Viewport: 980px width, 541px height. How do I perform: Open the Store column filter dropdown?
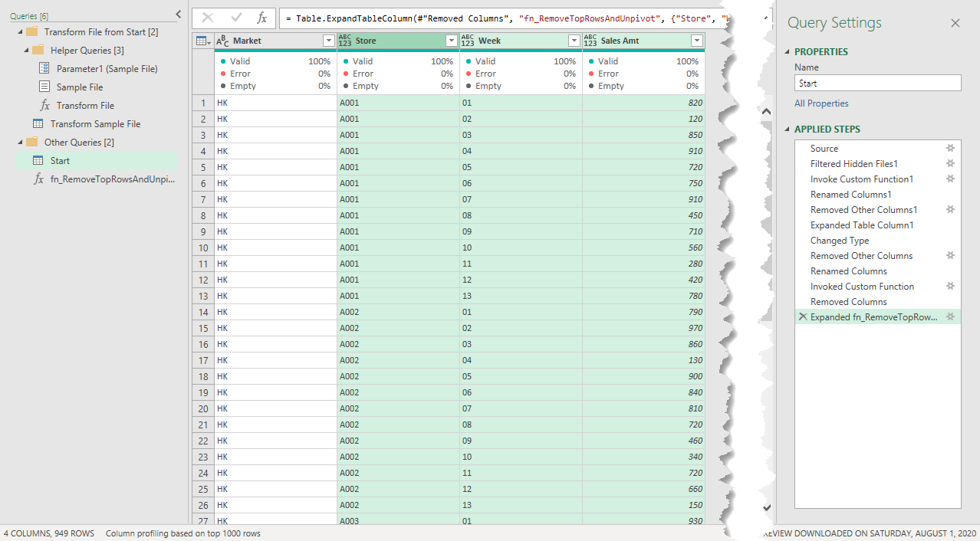(x=451, y=41)
